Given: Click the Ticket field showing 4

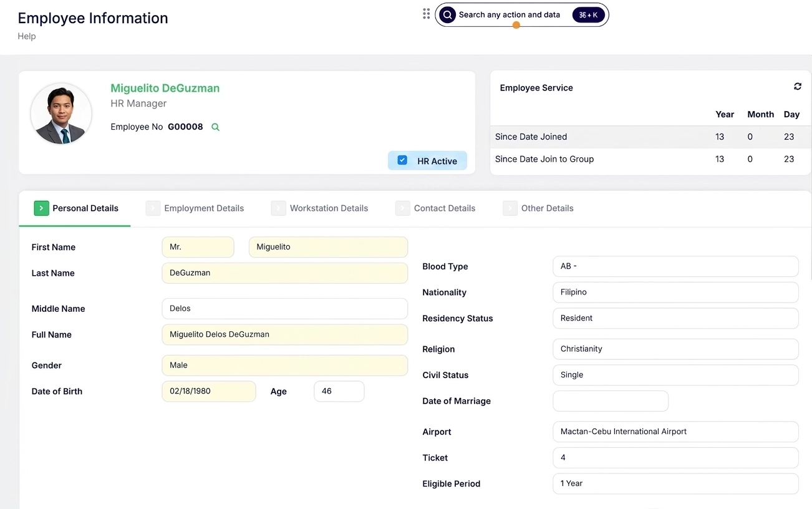Looking at the screenshot, I should (x=675, y=458).
